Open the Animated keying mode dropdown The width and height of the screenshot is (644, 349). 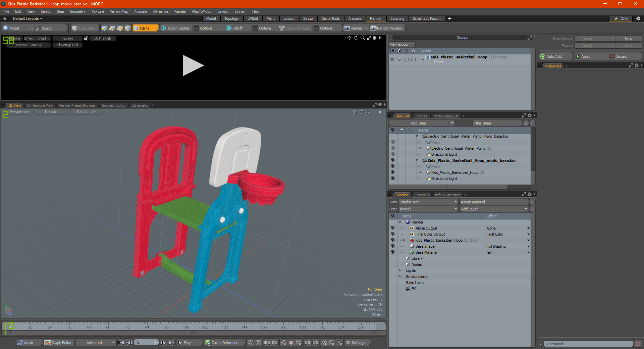click(x=96, y=343)
